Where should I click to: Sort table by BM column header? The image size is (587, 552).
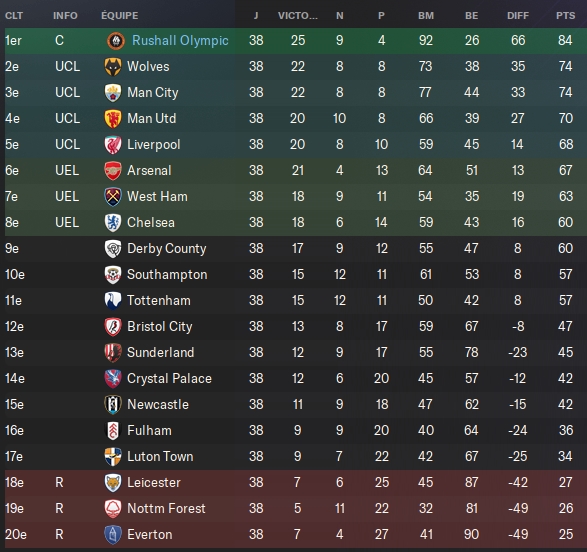[426, 15]
